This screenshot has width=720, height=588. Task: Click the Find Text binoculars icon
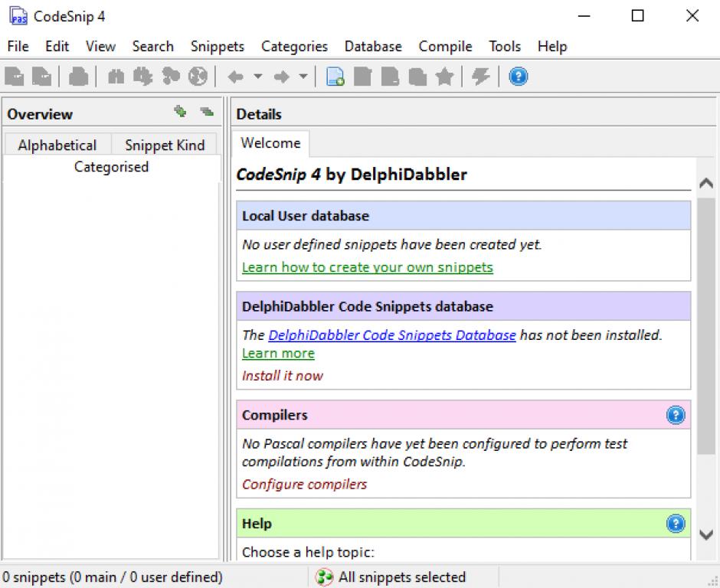(x=116, y=77)
